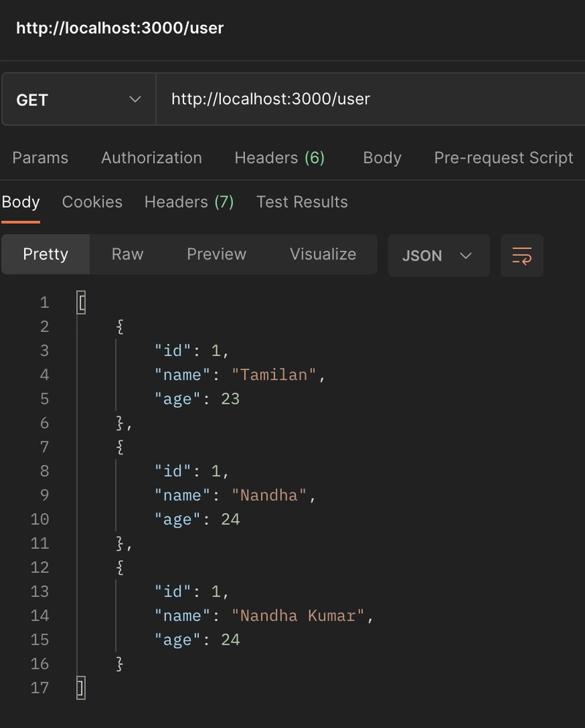
Task: Choose the Visualize view mode
Action: click(323, 254)
